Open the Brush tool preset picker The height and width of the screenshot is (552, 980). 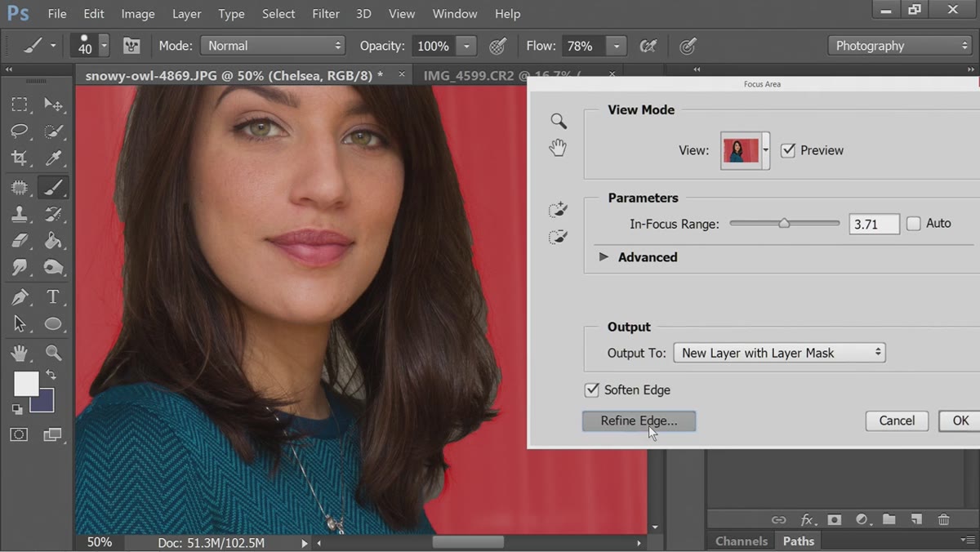click(x=54, y=46)
